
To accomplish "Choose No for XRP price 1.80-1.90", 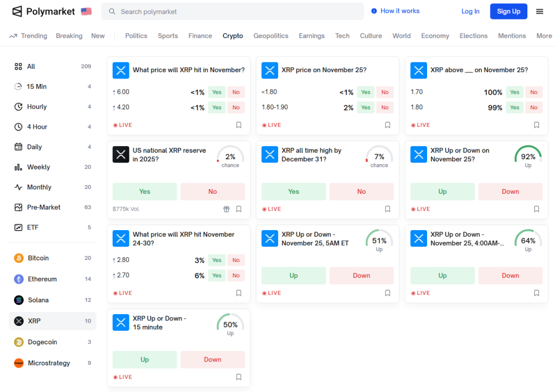I will tap(385, 108).
